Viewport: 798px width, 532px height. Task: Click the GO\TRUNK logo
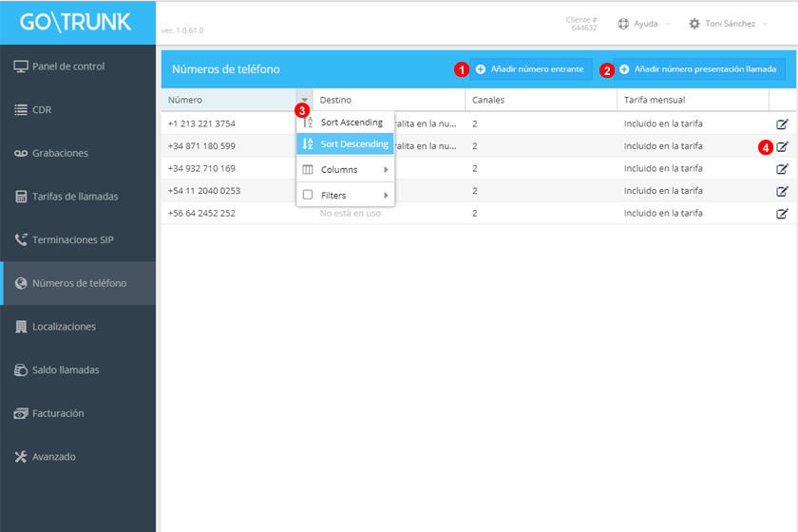(75, 23)
